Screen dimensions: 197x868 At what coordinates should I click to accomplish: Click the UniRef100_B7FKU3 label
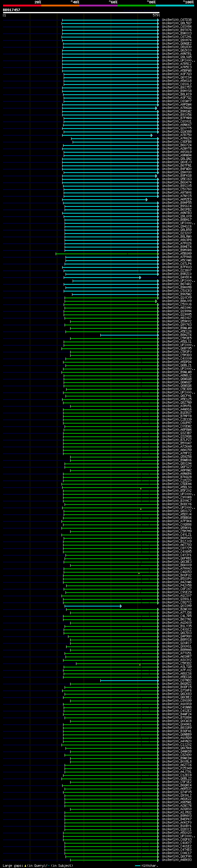177,267
